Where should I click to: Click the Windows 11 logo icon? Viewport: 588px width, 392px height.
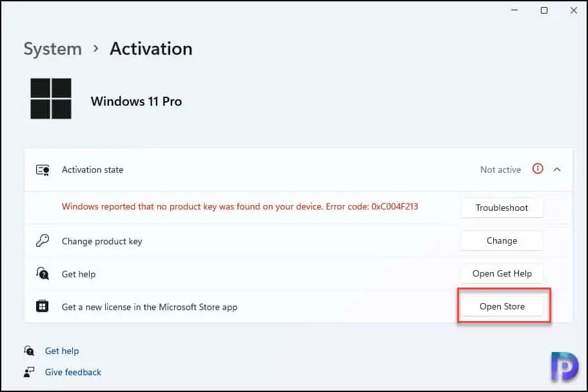coord(50,99)
